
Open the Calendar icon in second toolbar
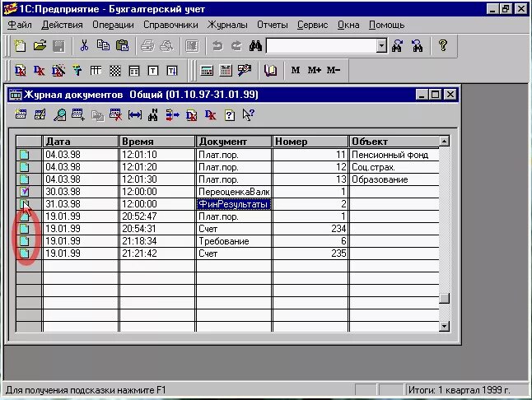(226, 71)
